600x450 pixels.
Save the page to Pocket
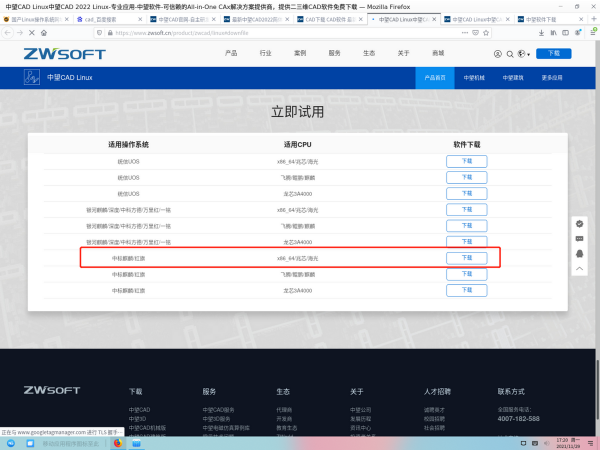click(475, 33)
